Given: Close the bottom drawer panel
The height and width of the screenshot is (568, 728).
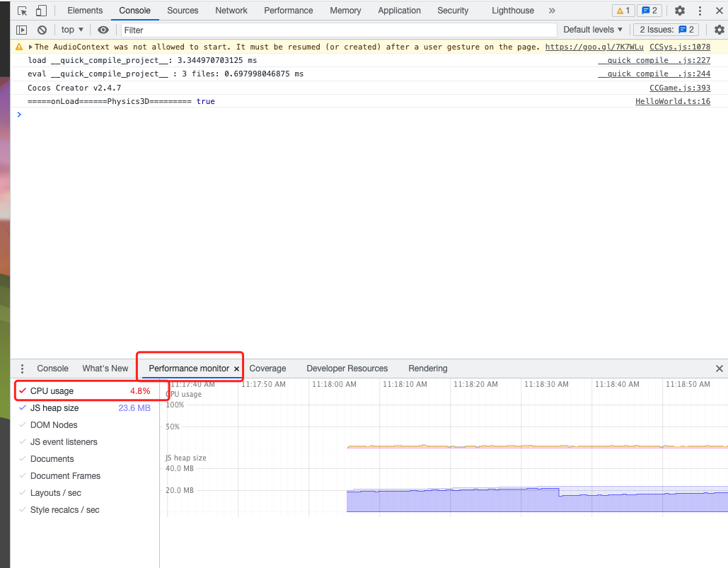Looking at the screenshot, I should tap(720, 369).
